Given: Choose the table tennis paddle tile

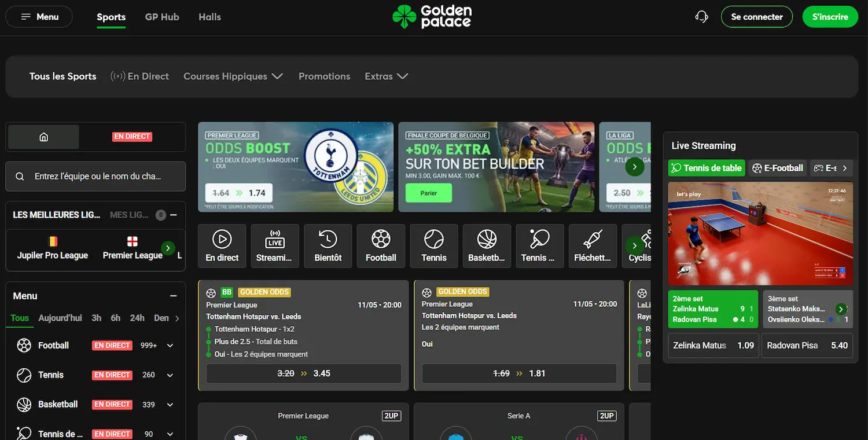Looking at the screenshot, I should click(x=540, y=246).
